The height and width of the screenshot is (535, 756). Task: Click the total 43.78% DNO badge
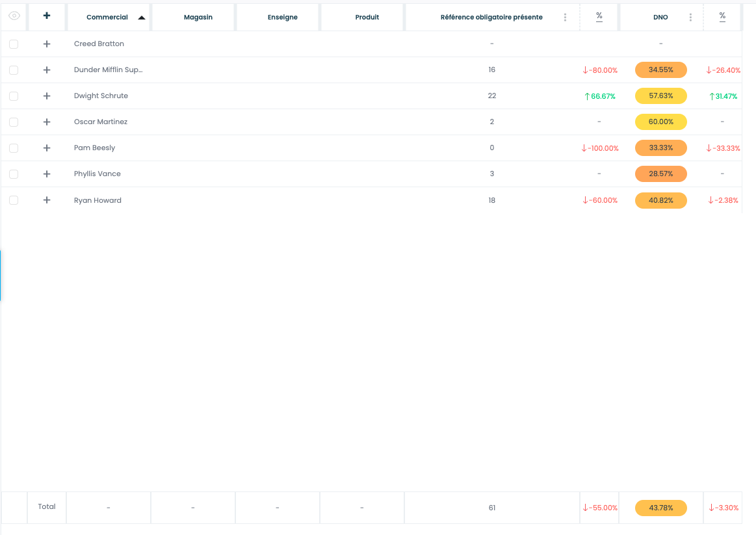pyautogui.click(x=661, y=508)
